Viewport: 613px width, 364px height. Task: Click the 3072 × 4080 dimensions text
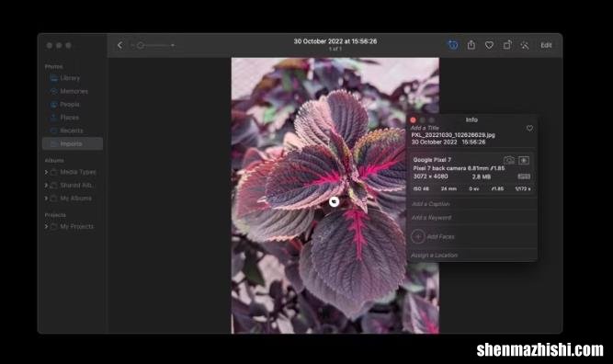(430, 176)
